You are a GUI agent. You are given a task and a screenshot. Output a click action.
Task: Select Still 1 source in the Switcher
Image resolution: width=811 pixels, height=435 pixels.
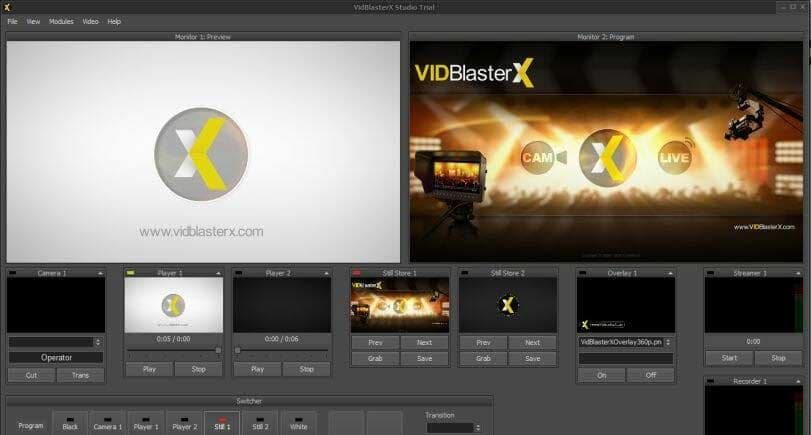[x=222, y=423]
